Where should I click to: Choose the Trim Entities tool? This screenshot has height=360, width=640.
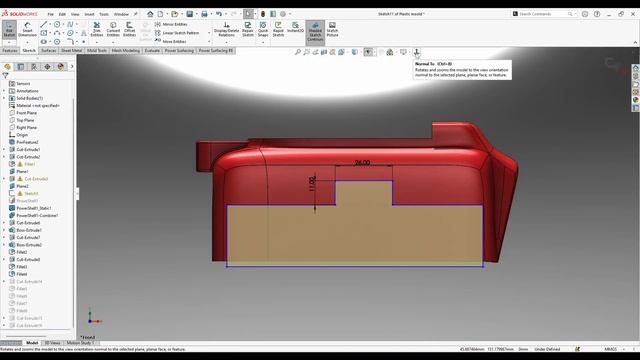point(97,29)
